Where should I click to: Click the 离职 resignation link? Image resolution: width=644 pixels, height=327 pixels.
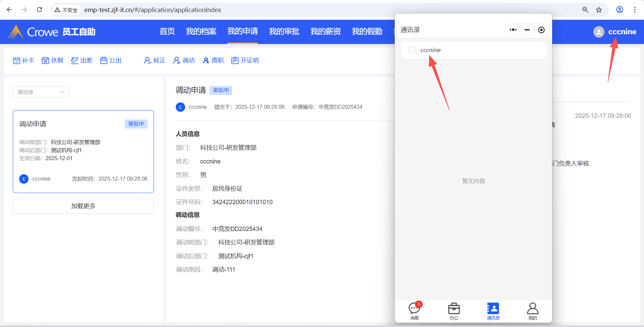point(213,60)
